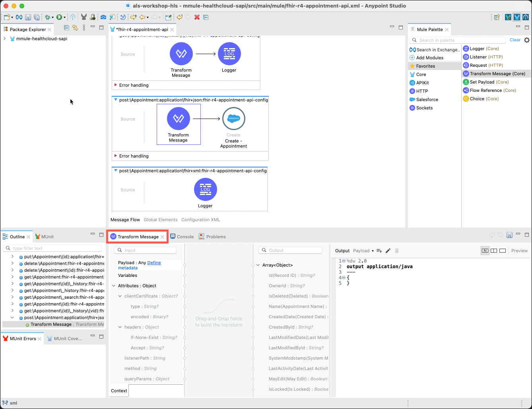
Task: Click the Outline type filter text field
Action: (52, 248)
